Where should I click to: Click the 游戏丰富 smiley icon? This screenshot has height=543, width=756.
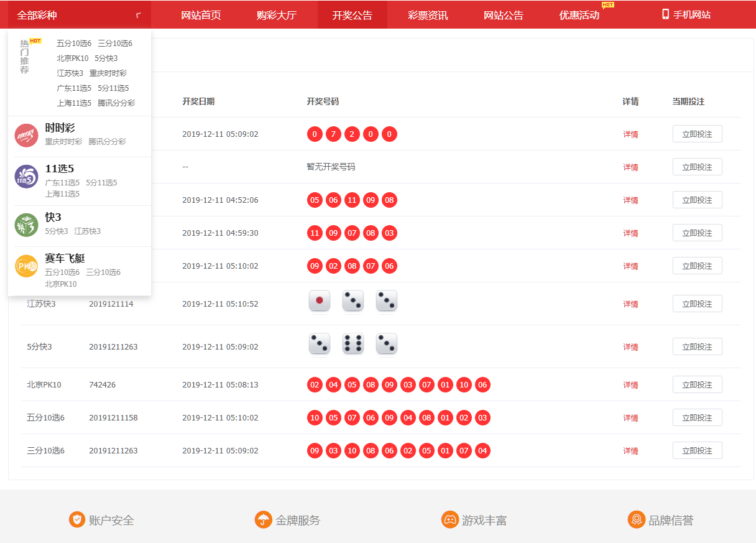pos(449,519)
